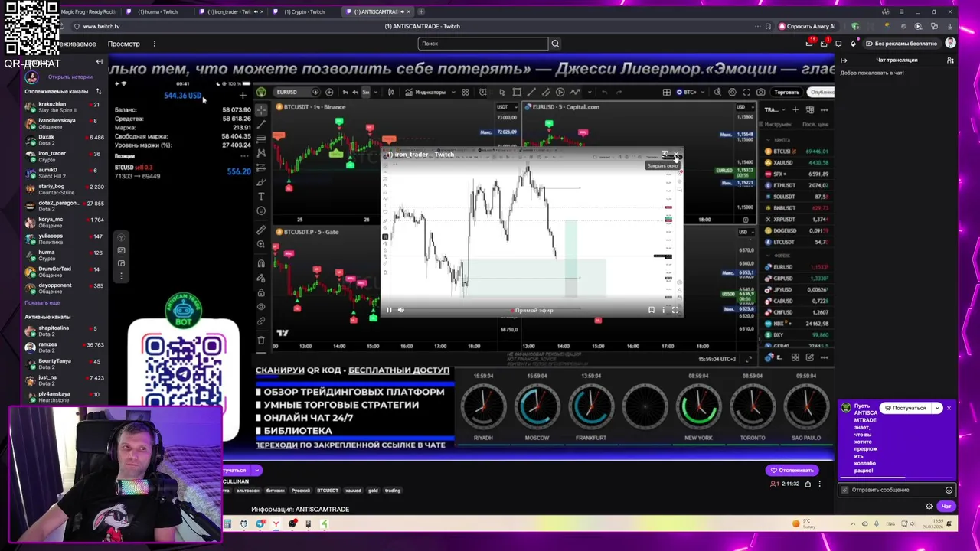Select the text T drawing tool
The height and width of the screenshot is (551, 980).
(x=261, y=196)
